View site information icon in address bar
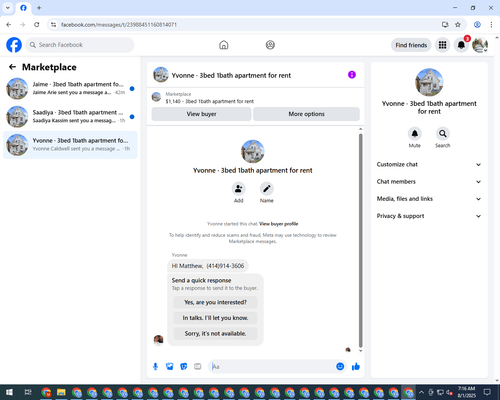The height and width of the screenshot is (400, 500). 53,25
